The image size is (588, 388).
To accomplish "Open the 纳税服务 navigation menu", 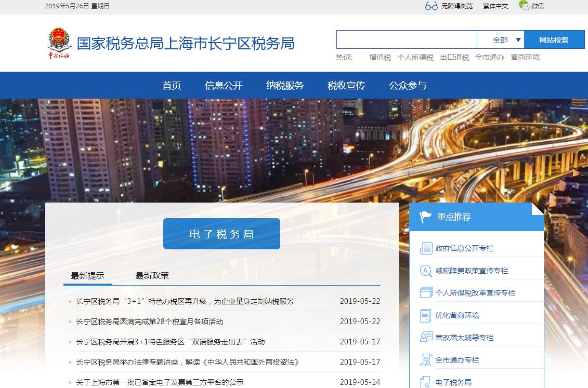I will point(284,86).
